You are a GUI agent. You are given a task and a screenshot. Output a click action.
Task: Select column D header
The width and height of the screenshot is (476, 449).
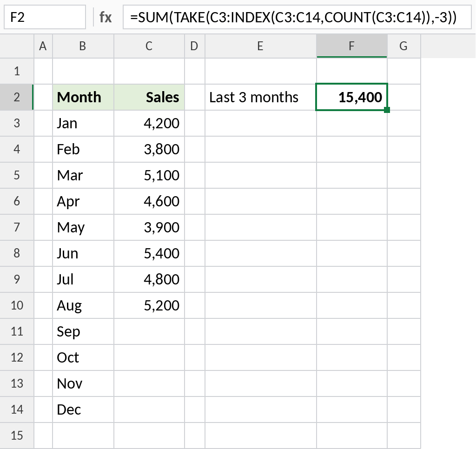pos(195,46)
